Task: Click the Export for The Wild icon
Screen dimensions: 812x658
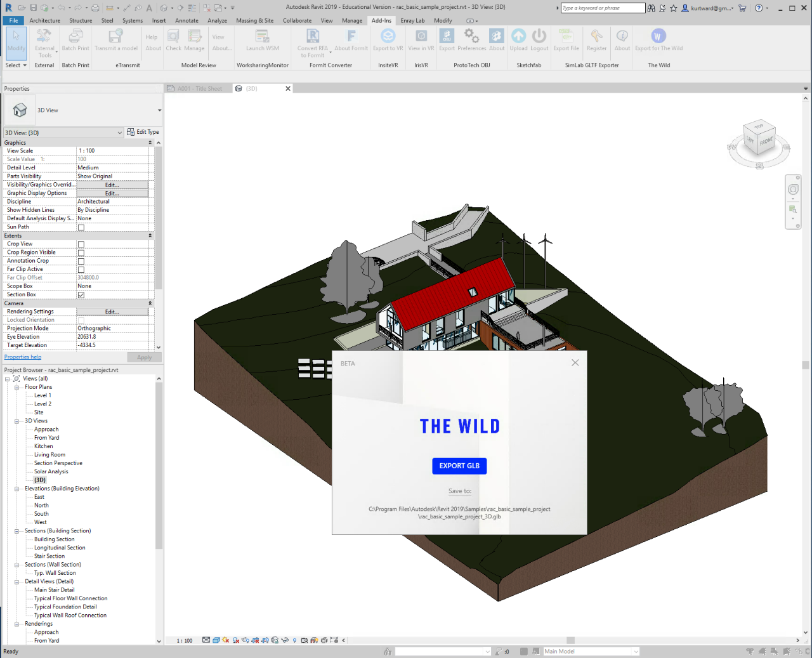Action: pyautogui.click(x=658, y=36)
